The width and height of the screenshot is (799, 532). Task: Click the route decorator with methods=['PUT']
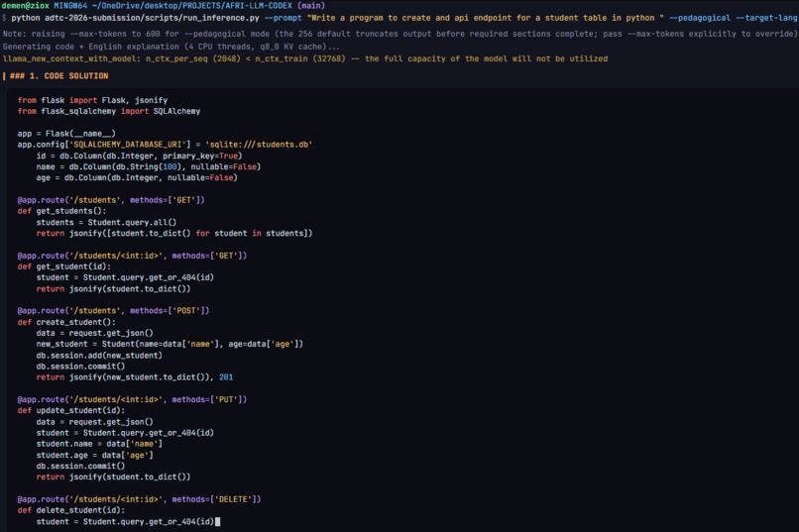pos(132,399)
